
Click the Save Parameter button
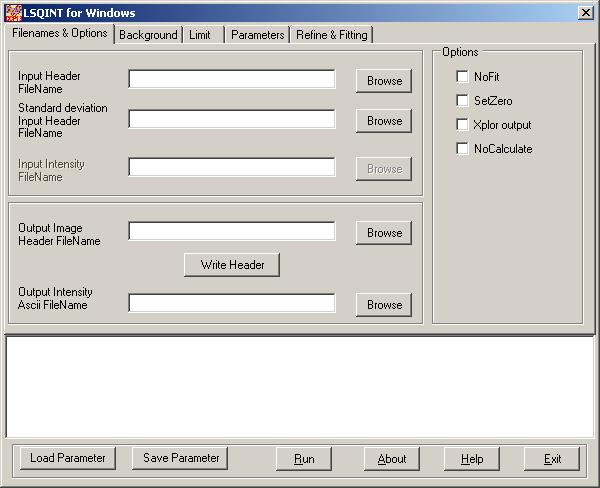coord(180,458)
